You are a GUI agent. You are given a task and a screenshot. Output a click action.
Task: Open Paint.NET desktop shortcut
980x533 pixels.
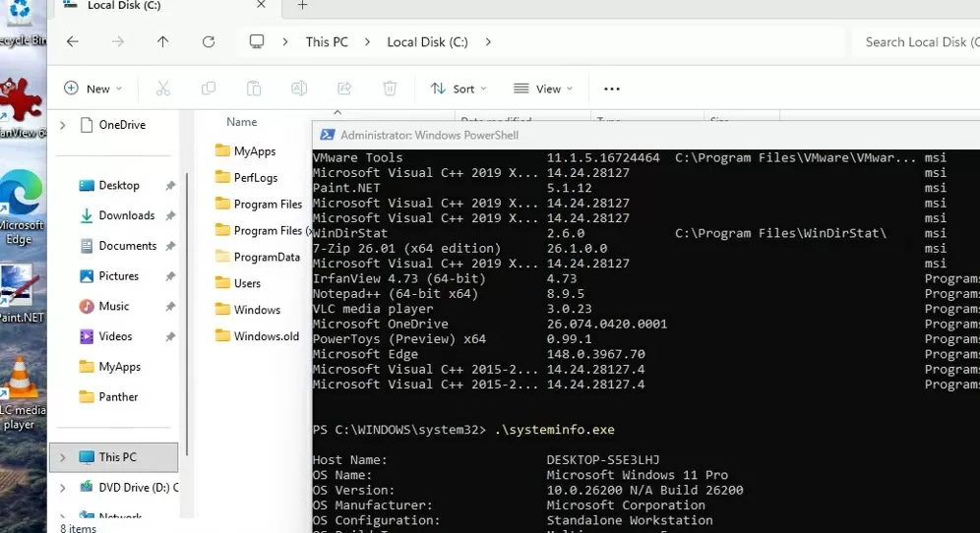point(22,294)
